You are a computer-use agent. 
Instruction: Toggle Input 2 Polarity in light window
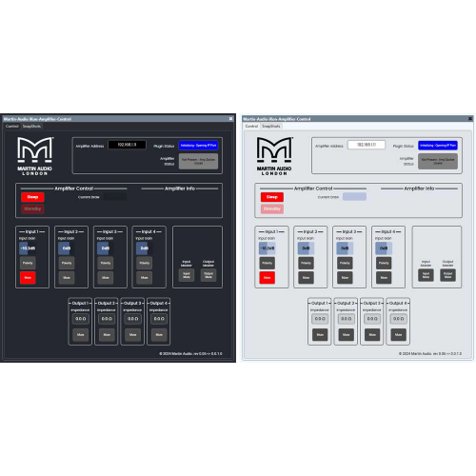click(307, 263)
